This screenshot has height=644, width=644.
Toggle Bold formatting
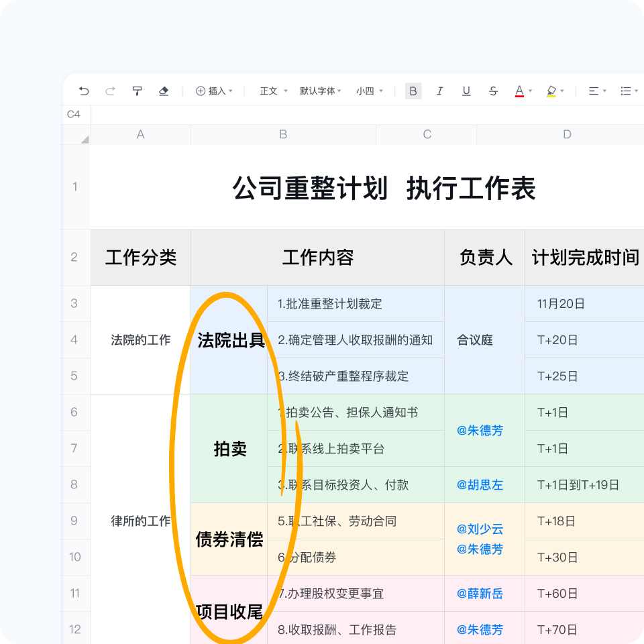pyautogui.click(x=413, y=91)
